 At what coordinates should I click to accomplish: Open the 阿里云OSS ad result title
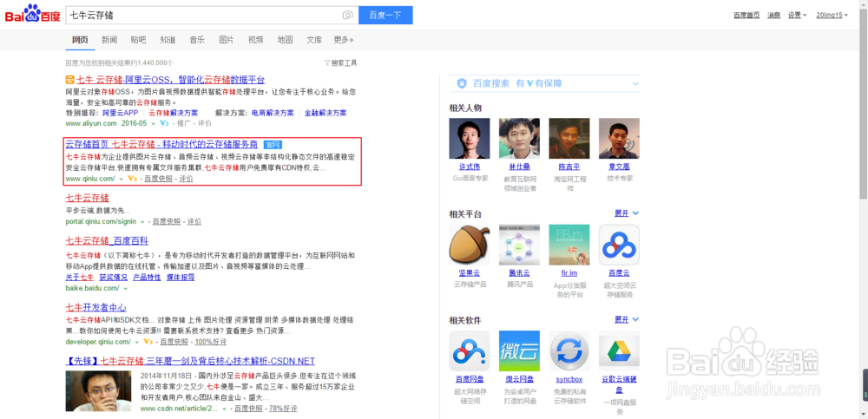coord(170,80)
